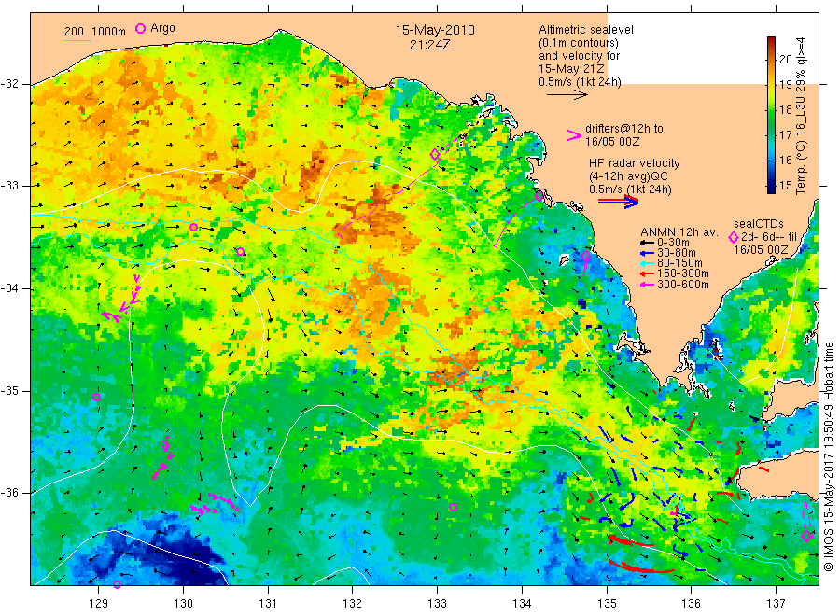The height and width of the screenshot is (616, 840).
Task: Click the "HF radar velocity" legend text
Action: point(635,163)
